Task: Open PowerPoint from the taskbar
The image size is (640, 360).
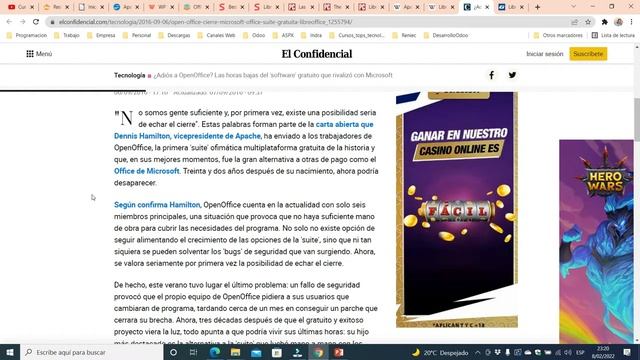Action: (x=339, y=352)
